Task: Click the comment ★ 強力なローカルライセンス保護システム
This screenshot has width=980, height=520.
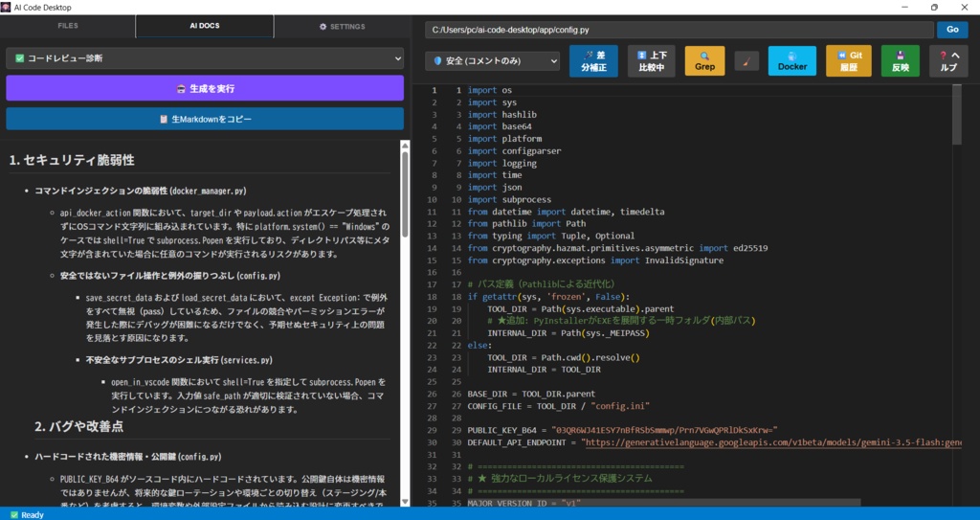Action: (559, 479)
